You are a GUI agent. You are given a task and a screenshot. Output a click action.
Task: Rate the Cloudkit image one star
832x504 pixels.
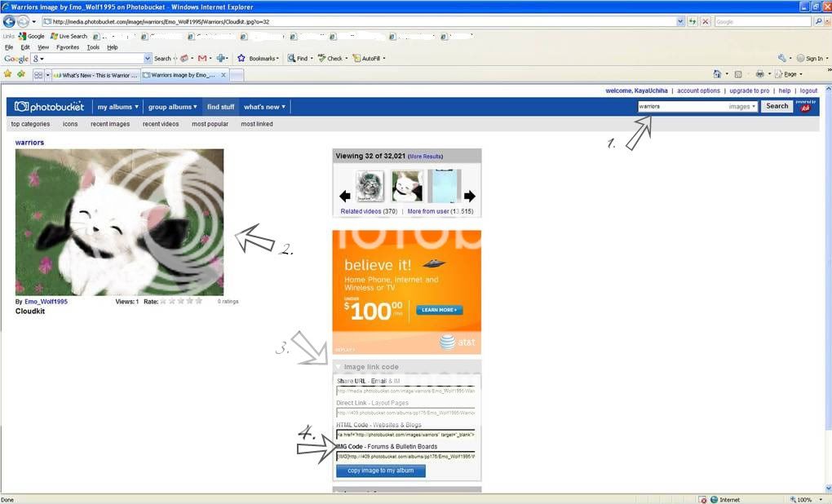164,300
